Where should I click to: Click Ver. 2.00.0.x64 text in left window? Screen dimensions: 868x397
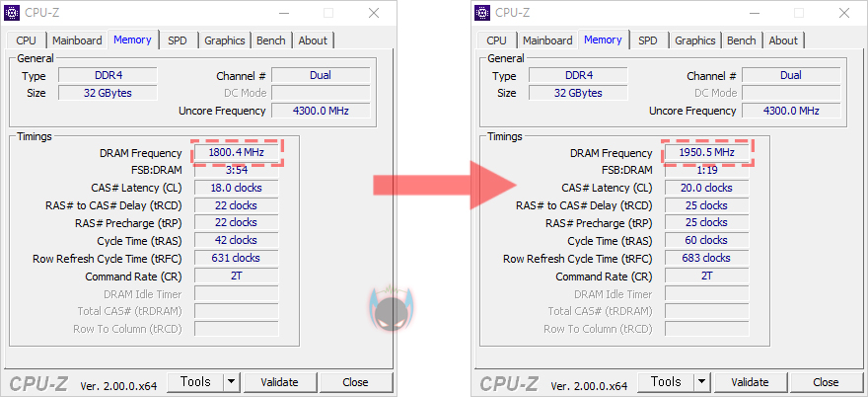click(x=118, y=385)
